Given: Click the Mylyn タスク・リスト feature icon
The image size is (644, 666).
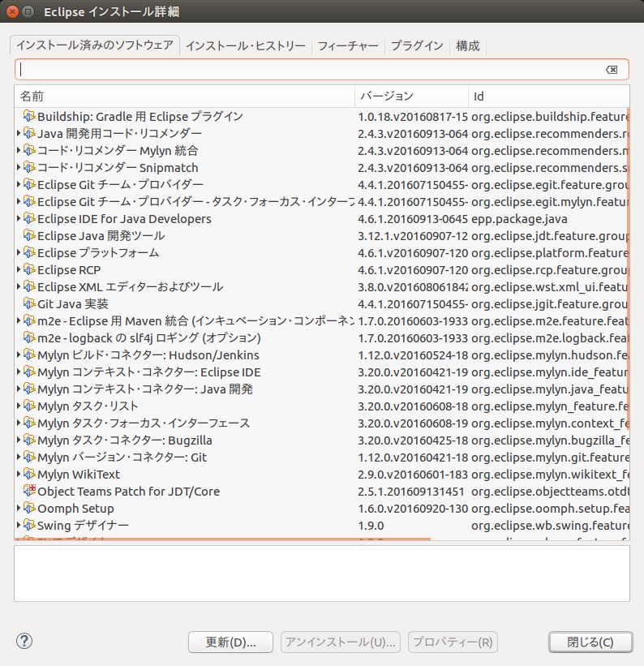Looking at the screenshot, I should (x=29, y=406).
